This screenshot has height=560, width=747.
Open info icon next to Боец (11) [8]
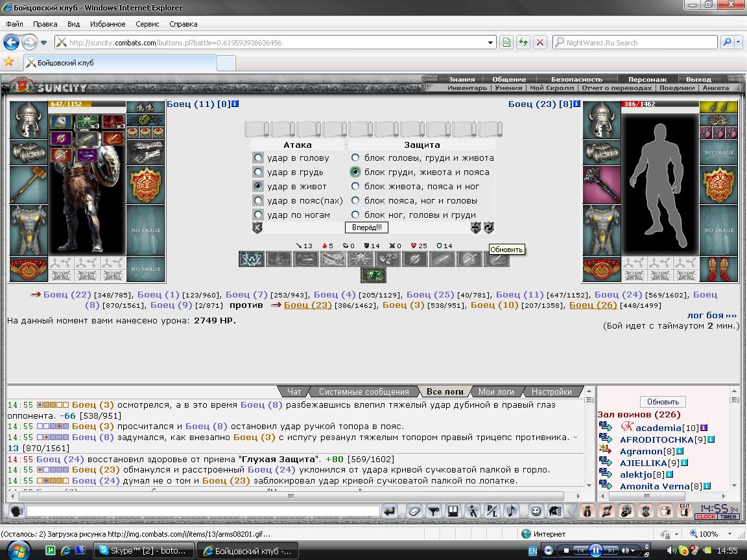235,103
